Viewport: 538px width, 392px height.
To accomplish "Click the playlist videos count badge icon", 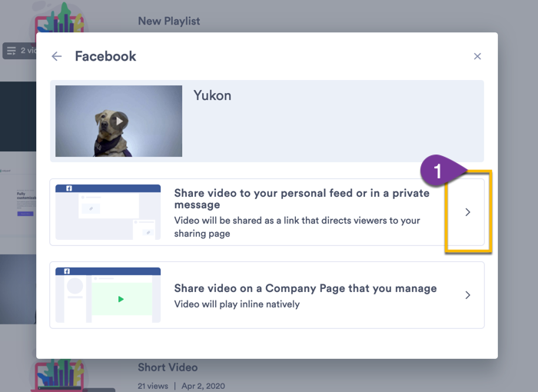I will point(12,51).
